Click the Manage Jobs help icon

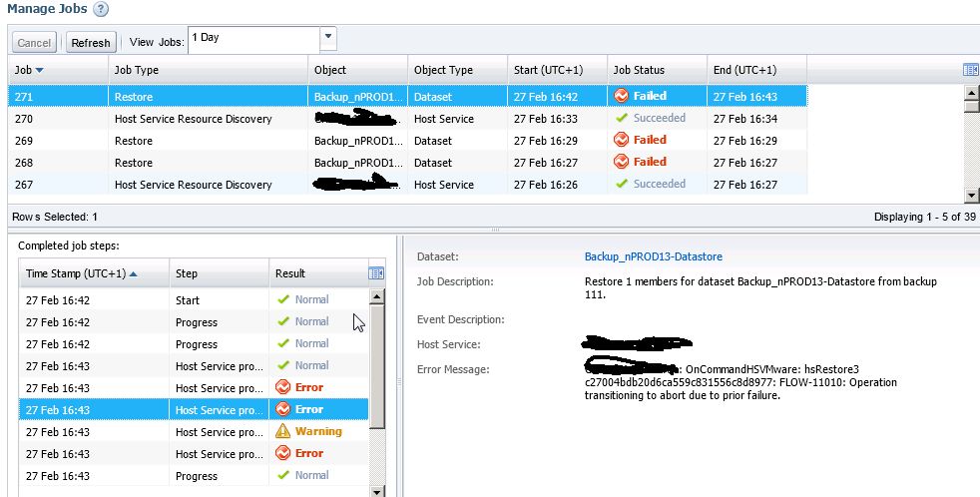(101, 9)
